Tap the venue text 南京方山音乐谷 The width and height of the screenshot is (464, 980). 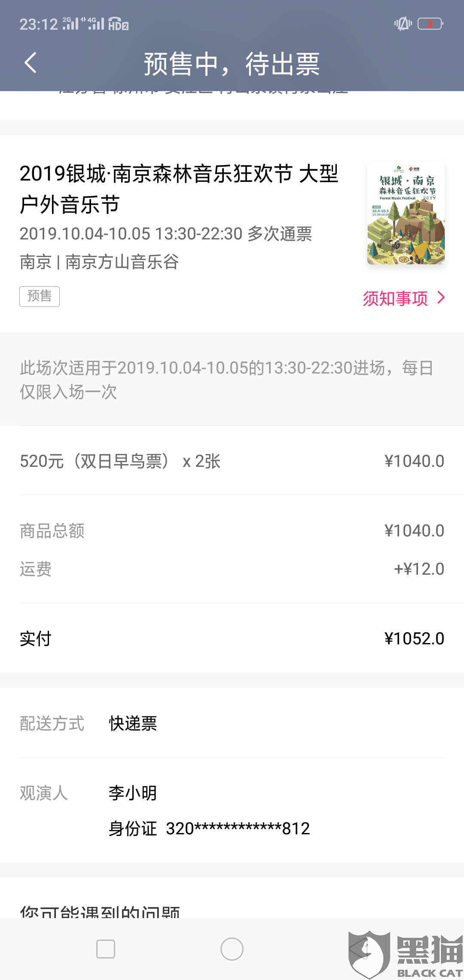pyautogui.click(x=122, y=262)
